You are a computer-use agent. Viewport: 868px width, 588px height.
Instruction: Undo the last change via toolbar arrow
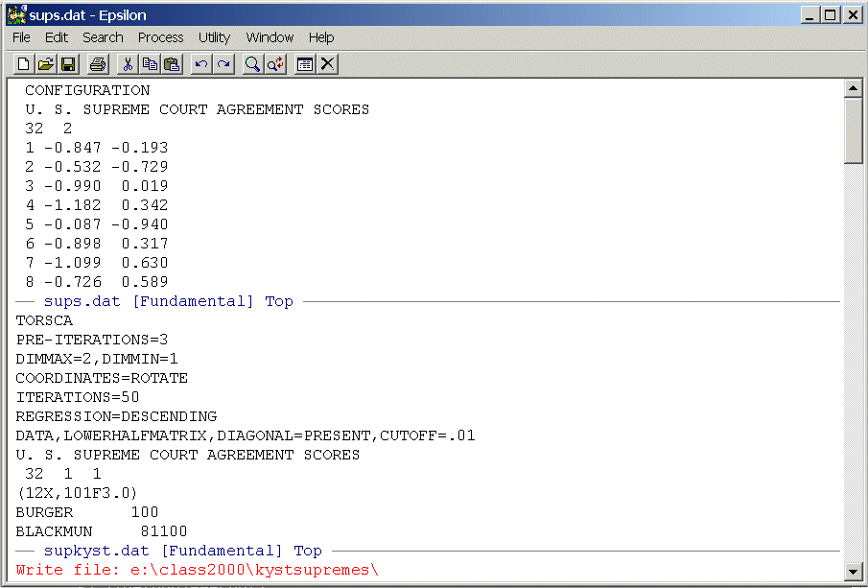201,64
